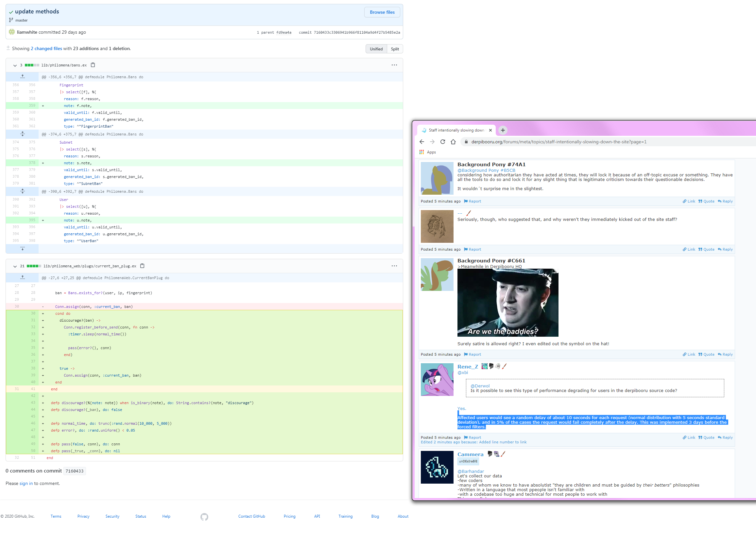Open the liamwhite author profile link
Image resolution: width=756 pixels, height=535 pixels.
coord(27,32)
